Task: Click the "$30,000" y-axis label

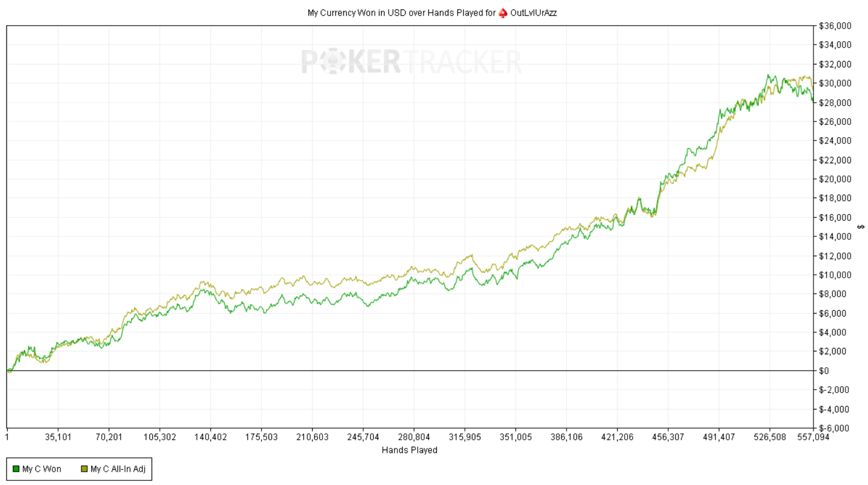Action: 835,83
